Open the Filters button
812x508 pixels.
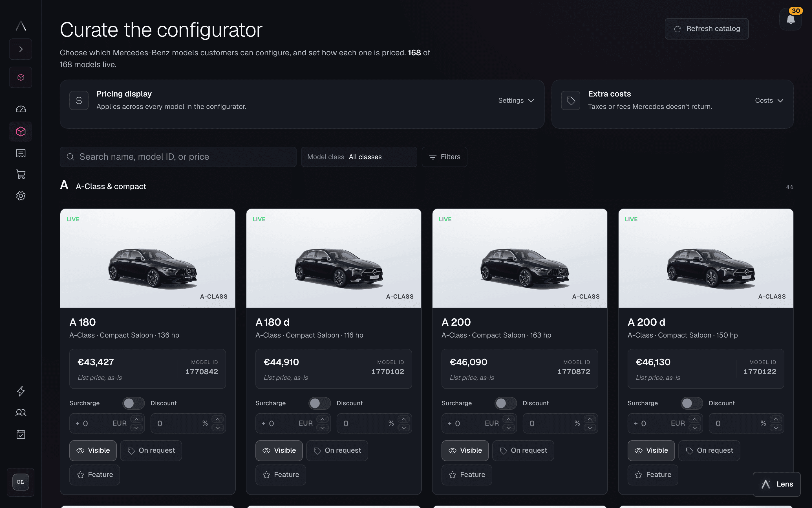[445, 157]
